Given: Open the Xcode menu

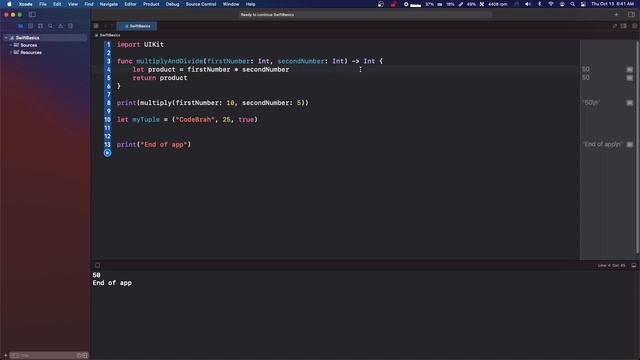Looking at the screenshot, I should click(25, 4).
